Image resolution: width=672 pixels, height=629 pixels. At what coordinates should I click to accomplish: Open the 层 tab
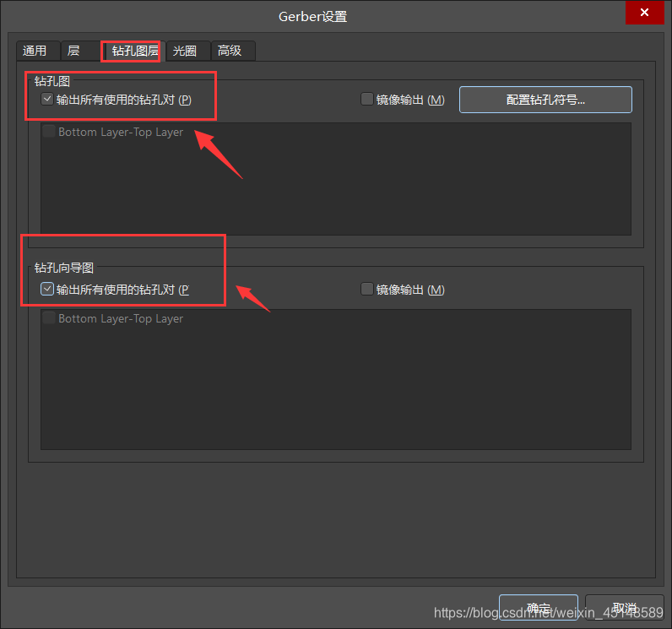(73, 51)
